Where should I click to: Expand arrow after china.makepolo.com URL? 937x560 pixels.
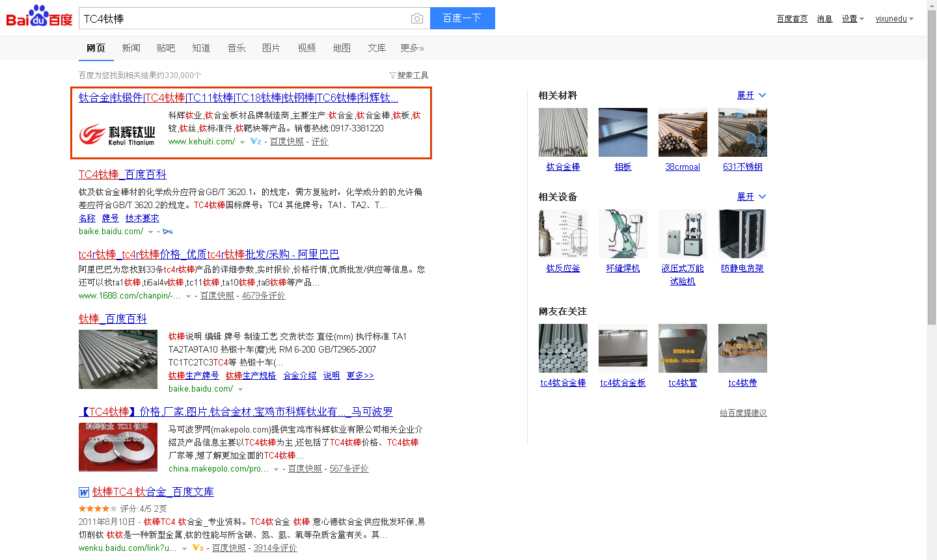coord(276,469)
